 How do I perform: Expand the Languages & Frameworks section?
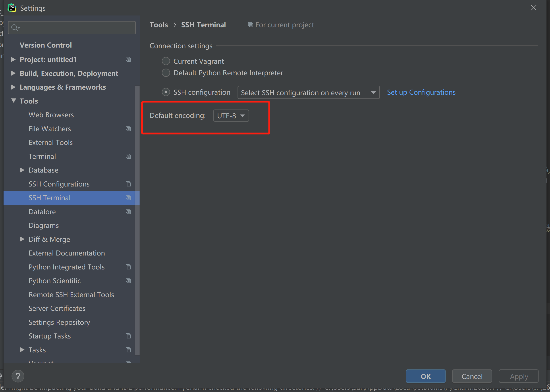click(x=13, y=87)
